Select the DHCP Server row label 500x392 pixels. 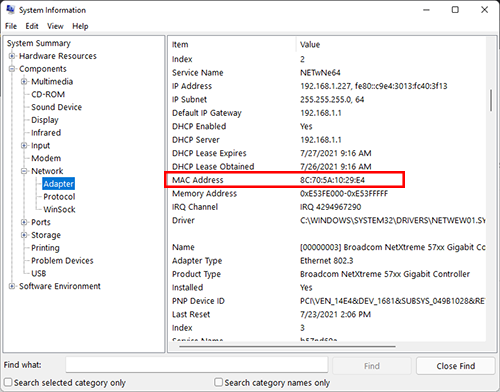tap(196, 140)
